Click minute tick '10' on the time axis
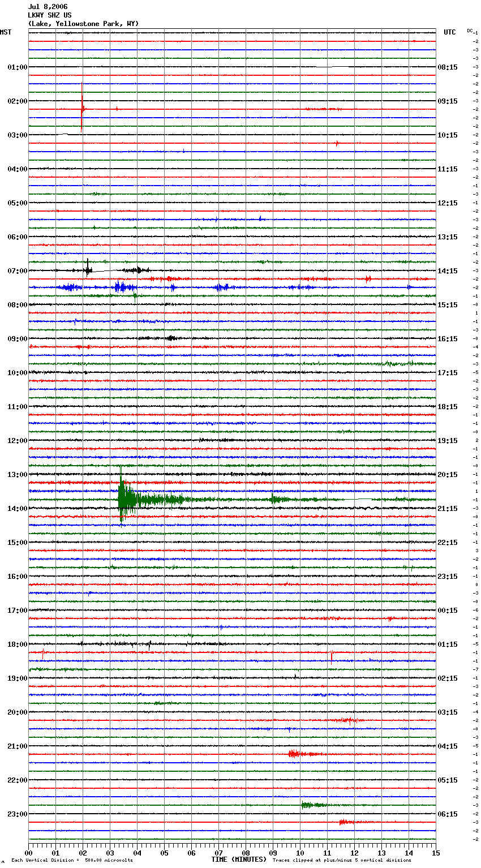This screenshot has width=481, height=868. coord(300,853)
